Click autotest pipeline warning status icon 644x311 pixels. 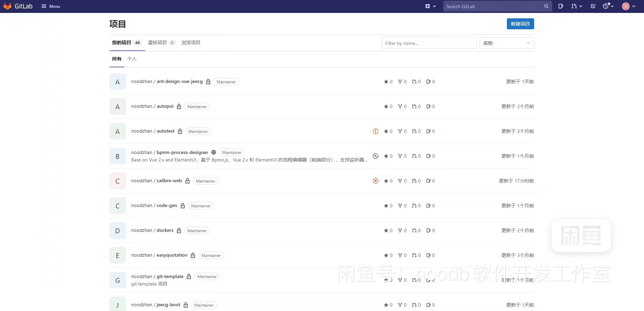(376, 131)
